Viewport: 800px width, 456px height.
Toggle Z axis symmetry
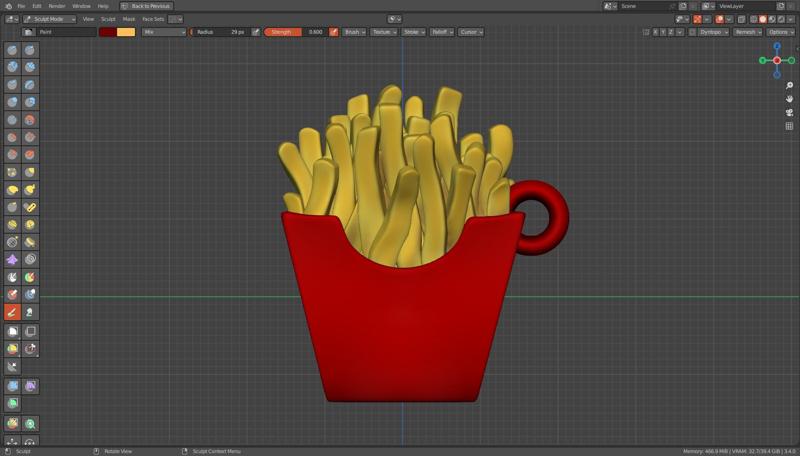[x=670, y=32]
